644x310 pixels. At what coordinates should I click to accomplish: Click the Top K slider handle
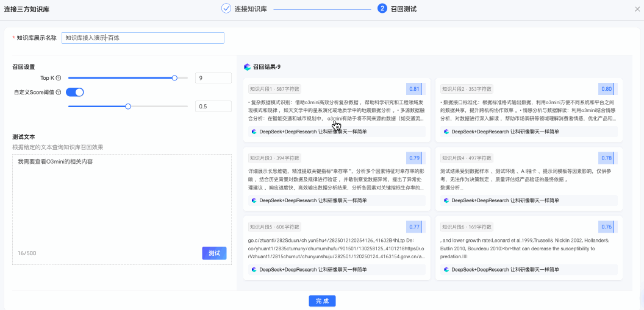(174, 78)
